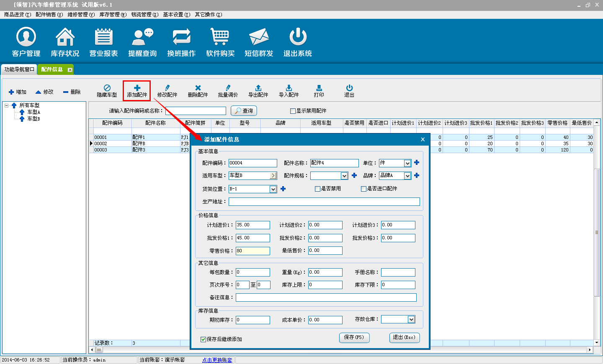The height and width of the screenshot is (364, 603).
Task: Open the 品牌 dropdown list
Action: pos(407,176)
